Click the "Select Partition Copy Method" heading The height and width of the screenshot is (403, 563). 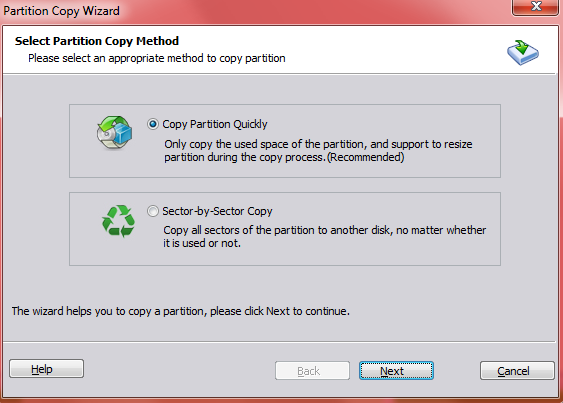tap(97, 41)
